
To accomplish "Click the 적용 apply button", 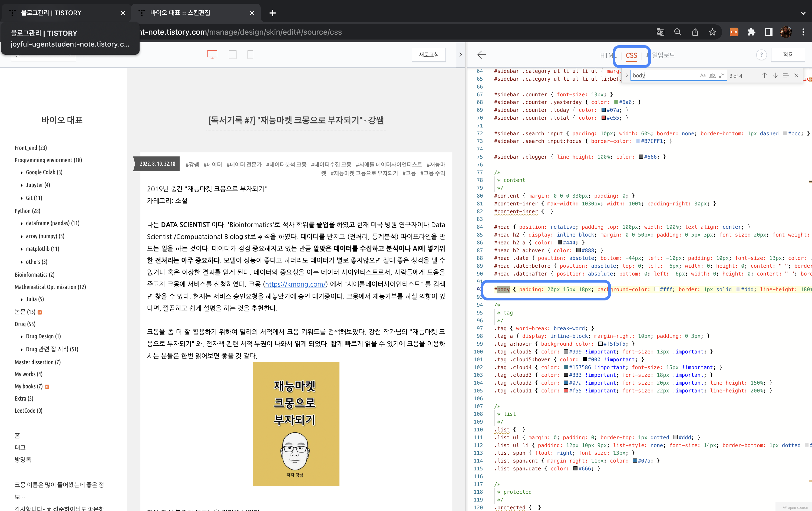I will [x=787, y=55].
